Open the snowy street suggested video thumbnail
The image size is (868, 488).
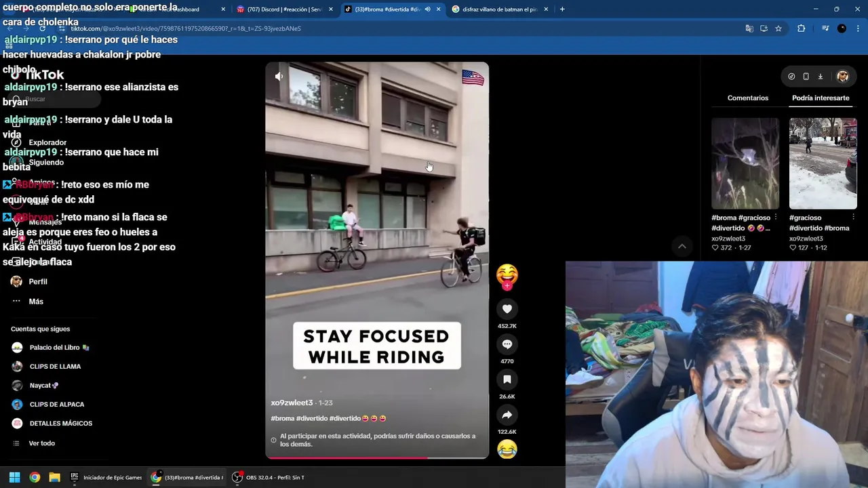(823, 163)
